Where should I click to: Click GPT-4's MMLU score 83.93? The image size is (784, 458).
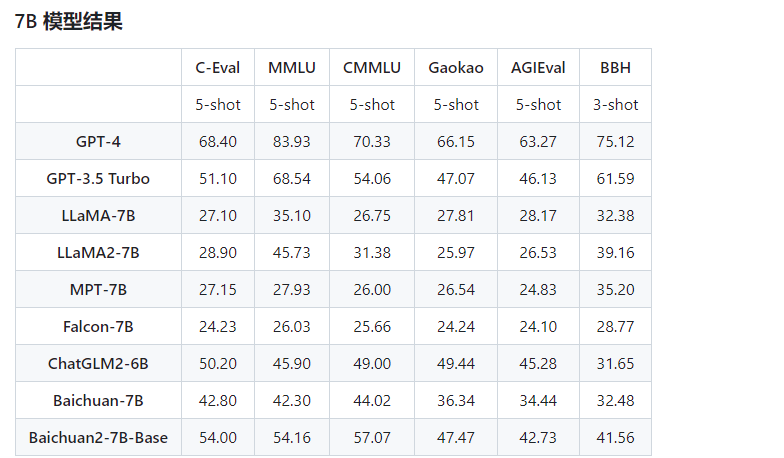pos(291,141)
